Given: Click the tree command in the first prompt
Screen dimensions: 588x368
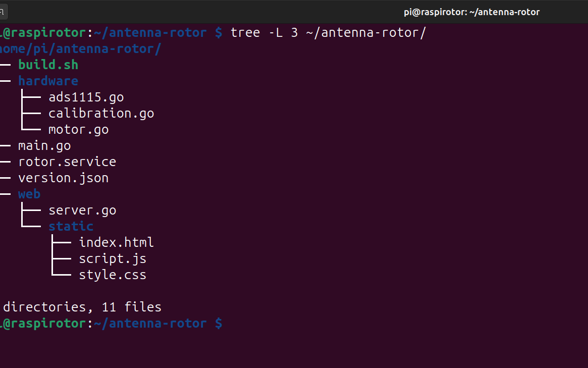Looking at the screenshot, I should click(245, 32).
